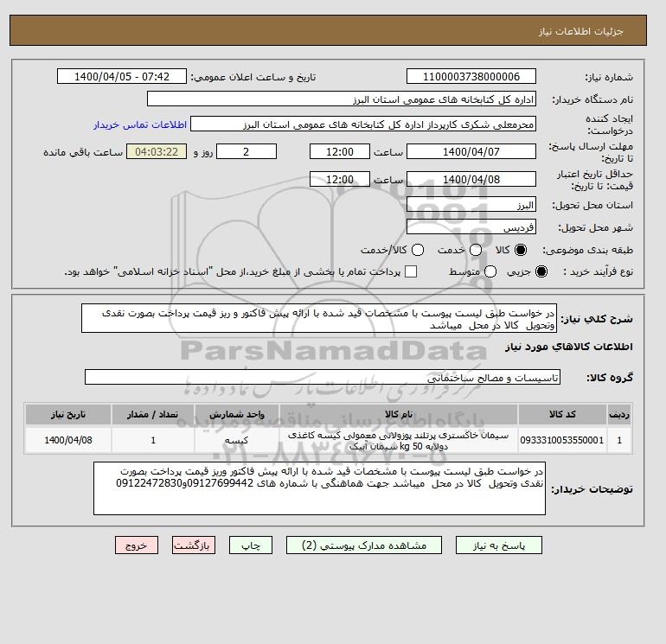Click the کد کالا column header
The height and width of the screenshot is (644, 666).
pos(562,414)
